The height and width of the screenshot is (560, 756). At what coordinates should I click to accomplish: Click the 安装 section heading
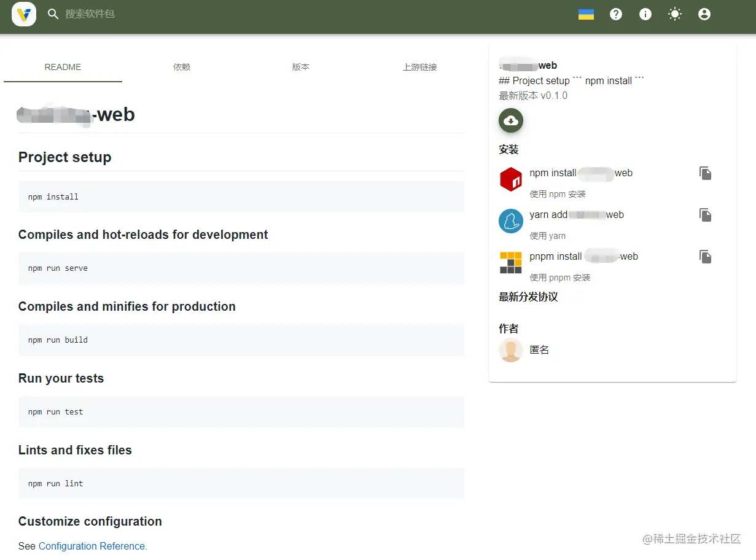tap(509, 149)
